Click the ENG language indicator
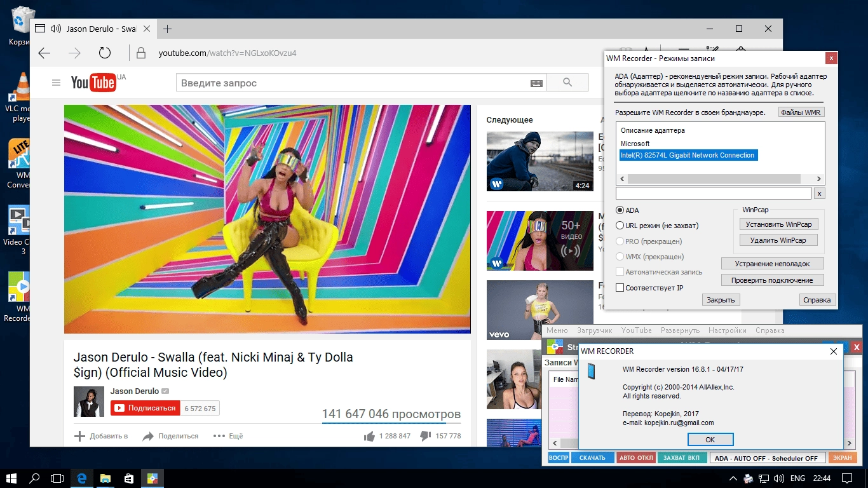Viewport: 868px width, 488px height. [x=798, y=478]
